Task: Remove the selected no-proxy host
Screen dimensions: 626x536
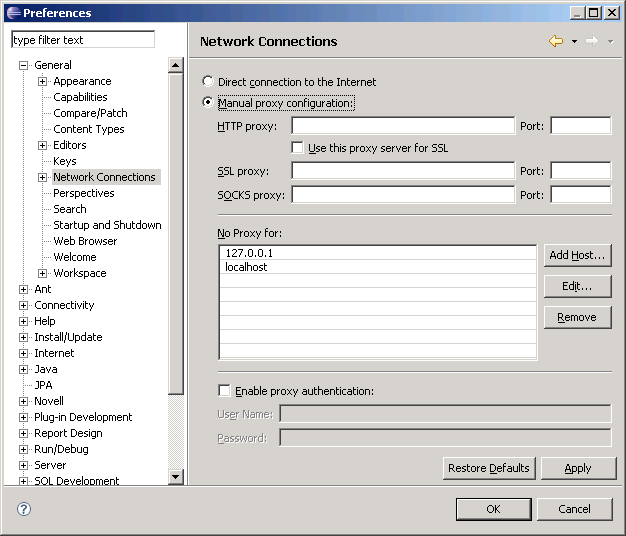Action: tap(577, 317)
